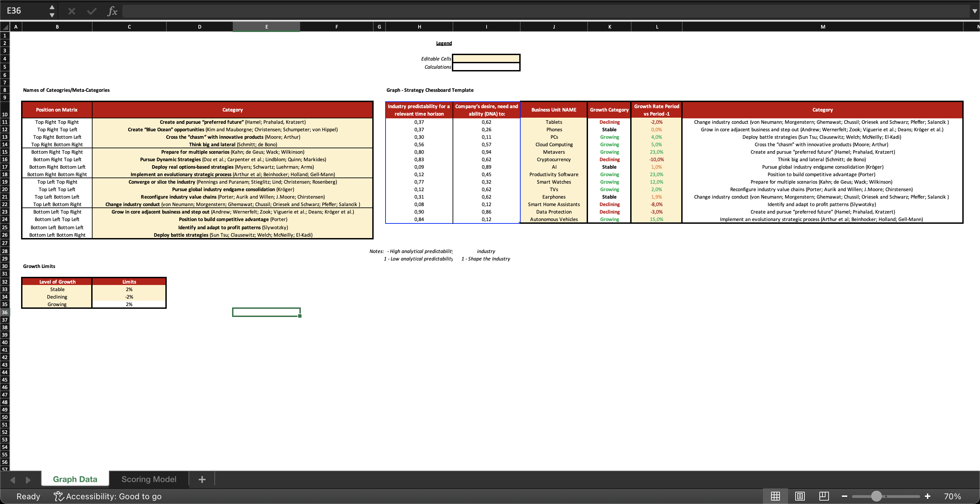Select the 15,0% growth rate cell
Screen dimensions: 980x504
point(656,219)
